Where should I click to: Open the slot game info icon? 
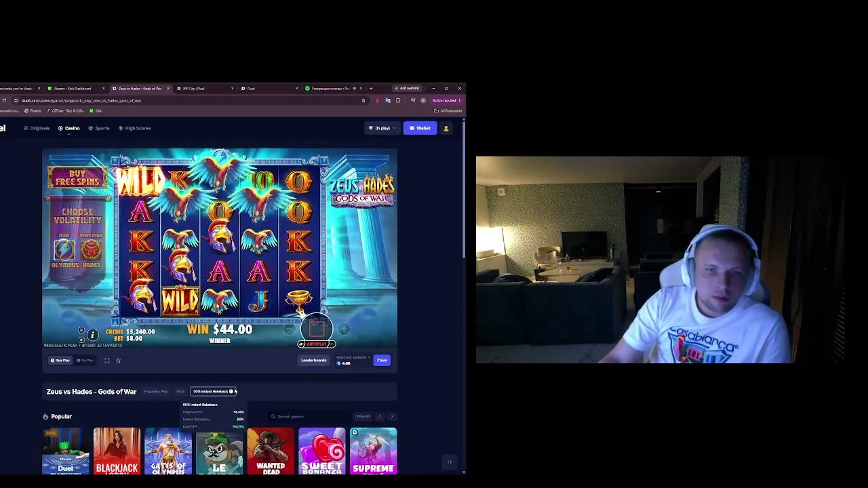point(92,334)
